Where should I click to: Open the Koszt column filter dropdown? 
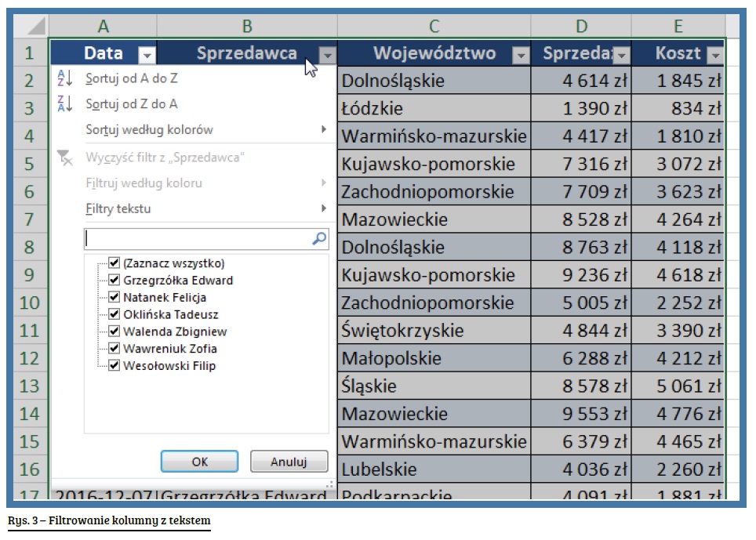(x=714, y=55)
